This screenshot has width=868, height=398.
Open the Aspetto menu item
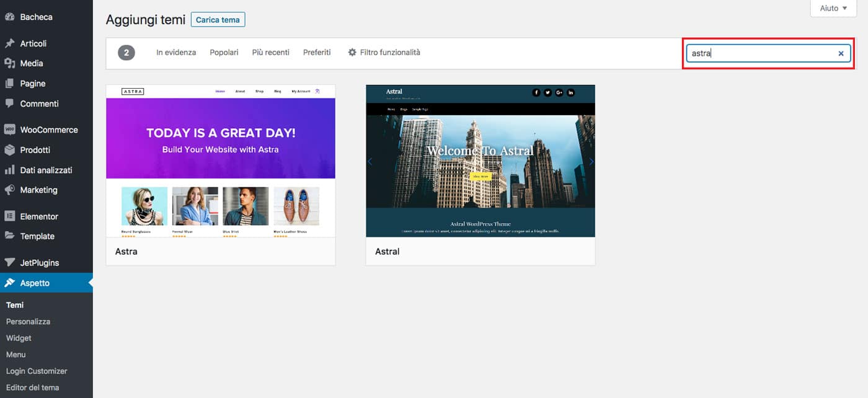click(x=46, y=283)
